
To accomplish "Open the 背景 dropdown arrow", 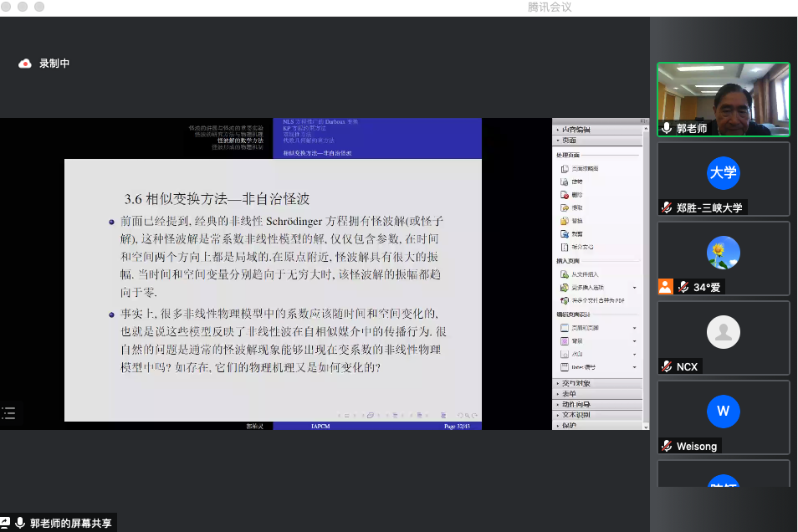I will pos(634,341).
